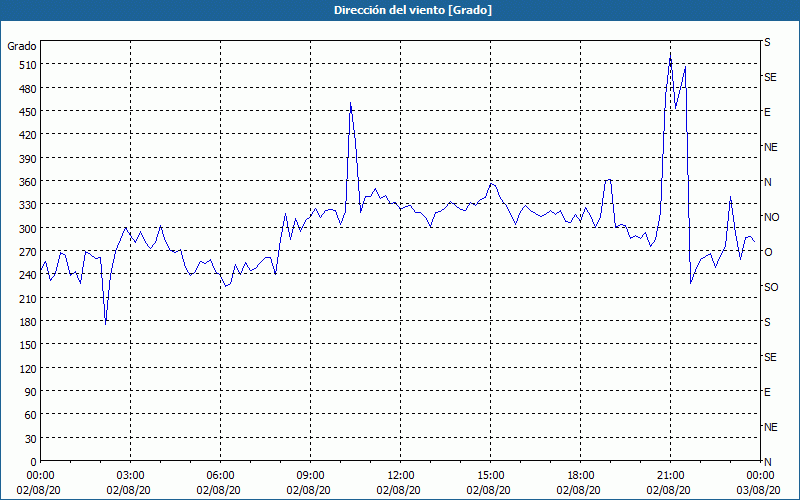
Task: Click the "SE" compass label near 495 degrees
Action: pyautogui.click(x=770, y=77)
